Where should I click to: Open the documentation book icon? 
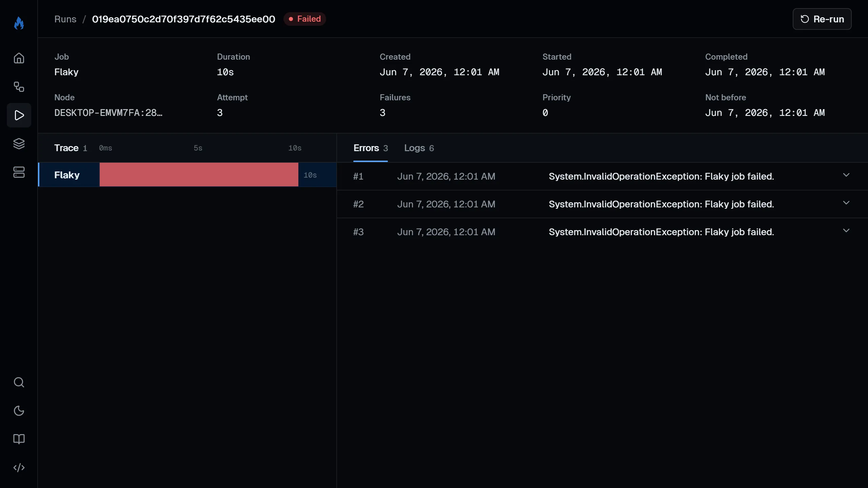click(19, 439)
